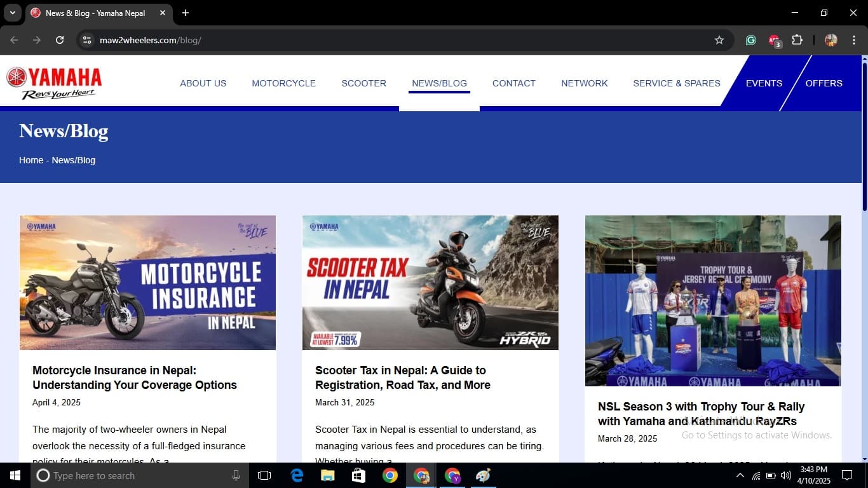Click the 'March 28, 2025' post date

(628, 438)
